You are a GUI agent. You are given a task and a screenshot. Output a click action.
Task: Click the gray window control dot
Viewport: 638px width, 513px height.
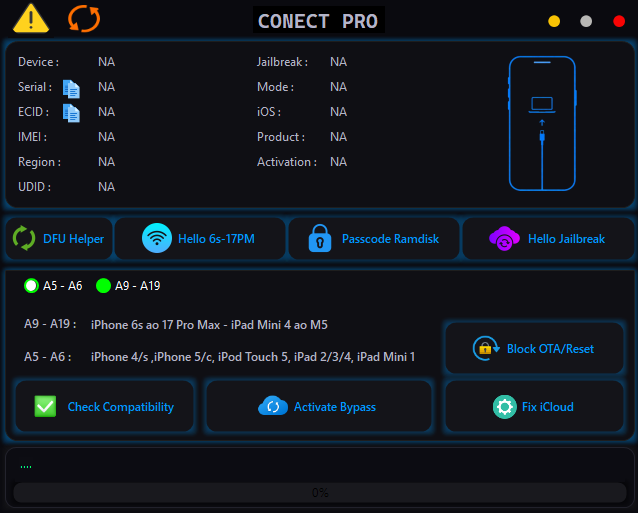586,21
